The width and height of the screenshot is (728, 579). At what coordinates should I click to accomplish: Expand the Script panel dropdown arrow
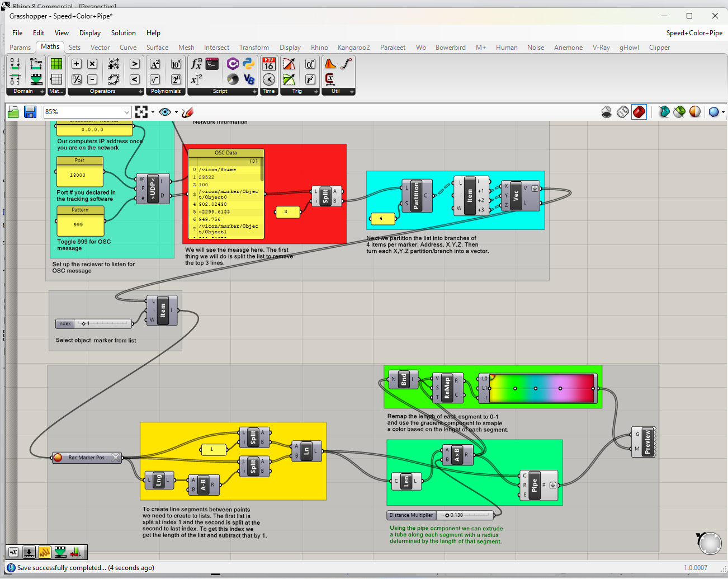(254, 91)
